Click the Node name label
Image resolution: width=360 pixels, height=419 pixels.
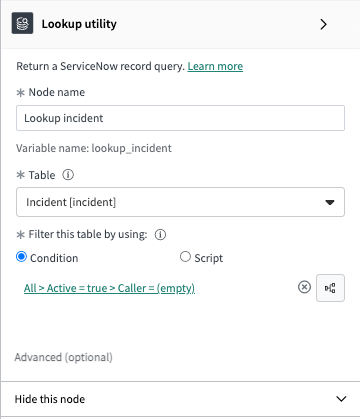[x=57, y=92]
